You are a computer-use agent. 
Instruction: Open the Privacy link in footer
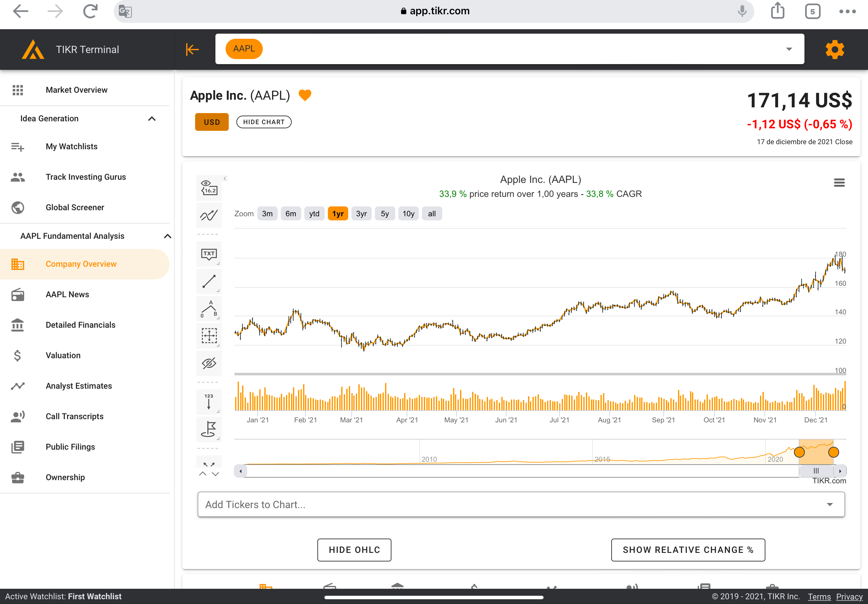(849, 596)
